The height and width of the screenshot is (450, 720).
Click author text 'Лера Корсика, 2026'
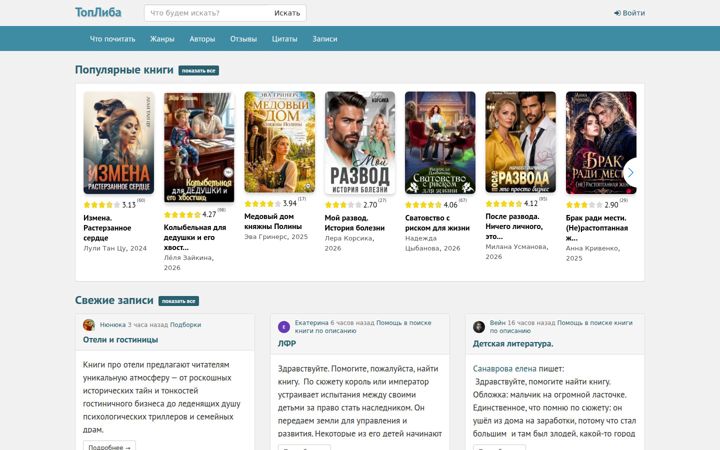click(349, 243)
